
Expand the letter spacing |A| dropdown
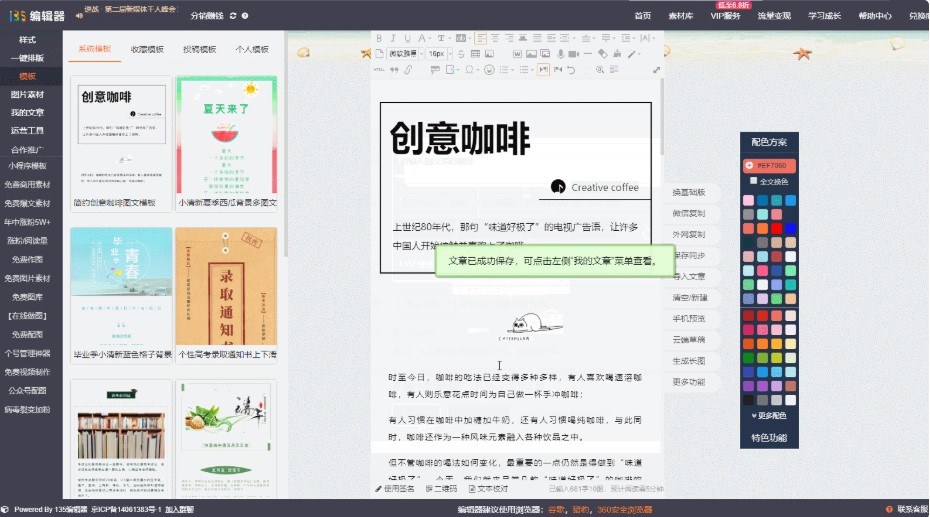click(x=654, y=39)
